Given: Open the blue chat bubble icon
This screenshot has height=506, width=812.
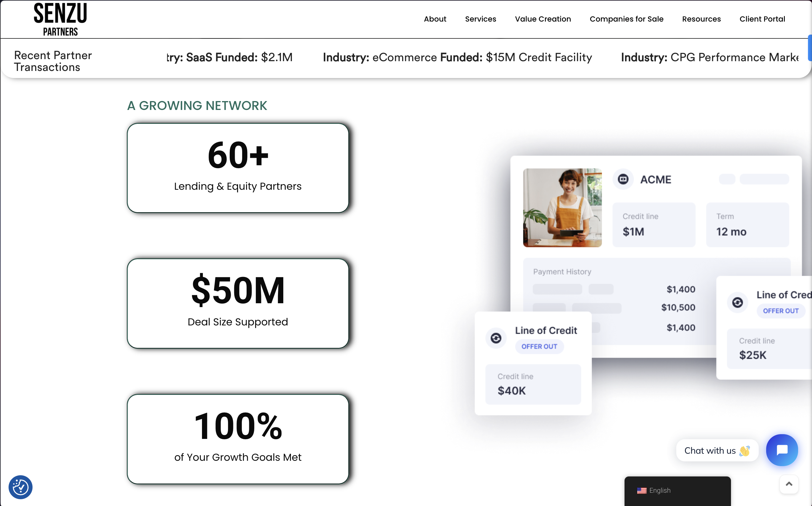Looking at the screenshot, I should pyautogui.click(x=782, y=450).
